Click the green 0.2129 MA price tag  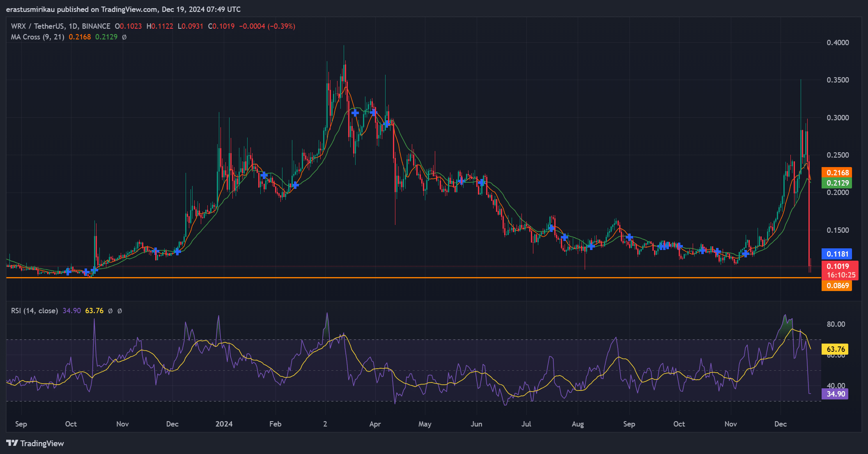point(837,183)
